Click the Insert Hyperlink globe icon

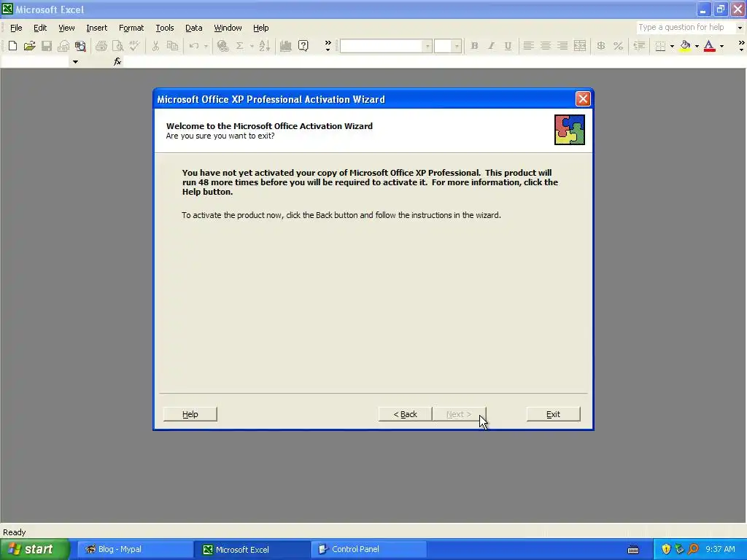[222, 46]
